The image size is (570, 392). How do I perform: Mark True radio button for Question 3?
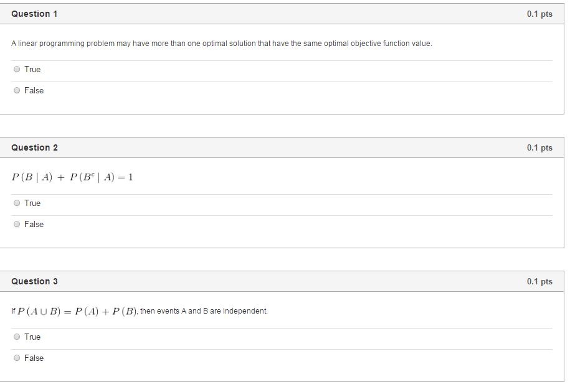point(17,337)
